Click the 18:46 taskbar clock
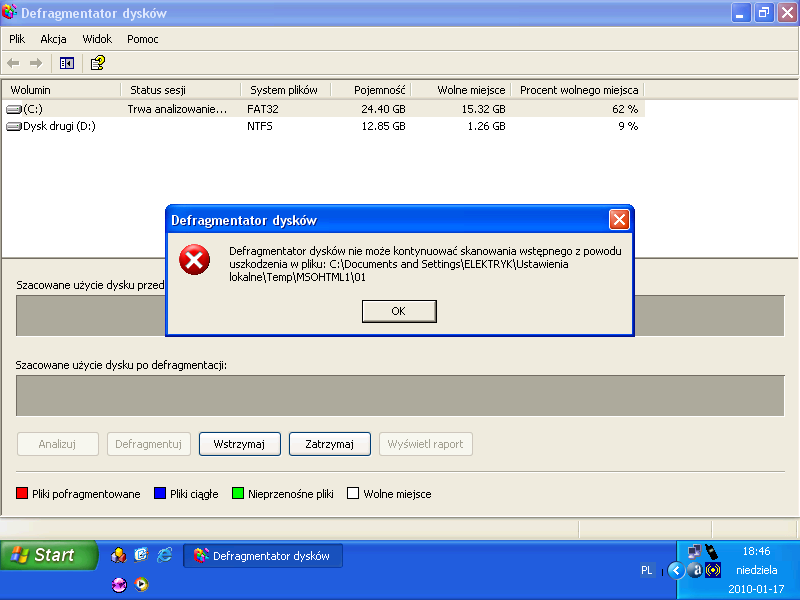The width and height of the screenshot is (800, 600). (756, 551)
